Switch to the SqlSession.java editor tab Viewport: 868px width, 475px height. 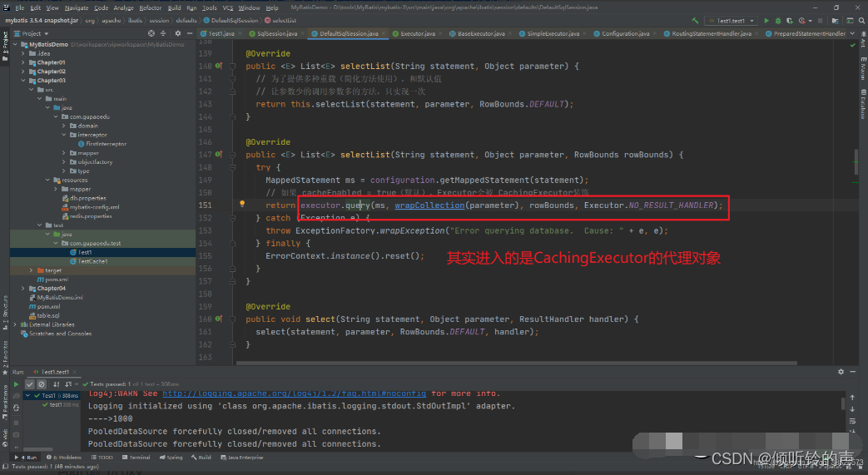276,33
